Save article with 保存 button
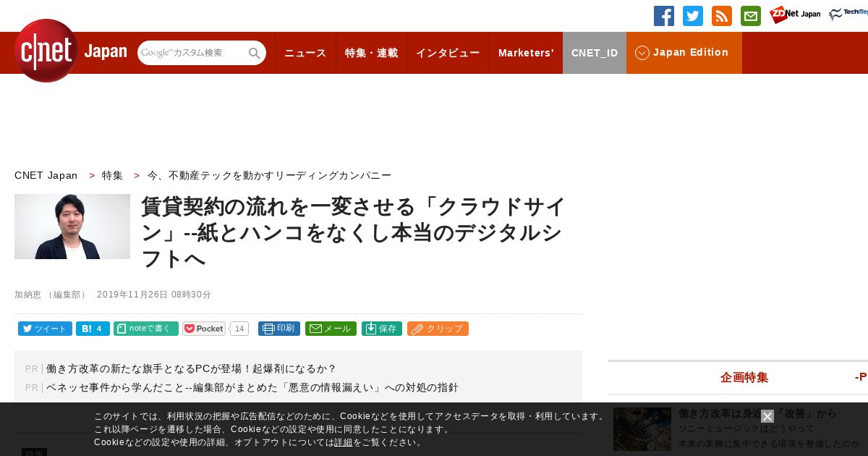The height and width of the screenshot is (456, 868). (x=382, y=329)
